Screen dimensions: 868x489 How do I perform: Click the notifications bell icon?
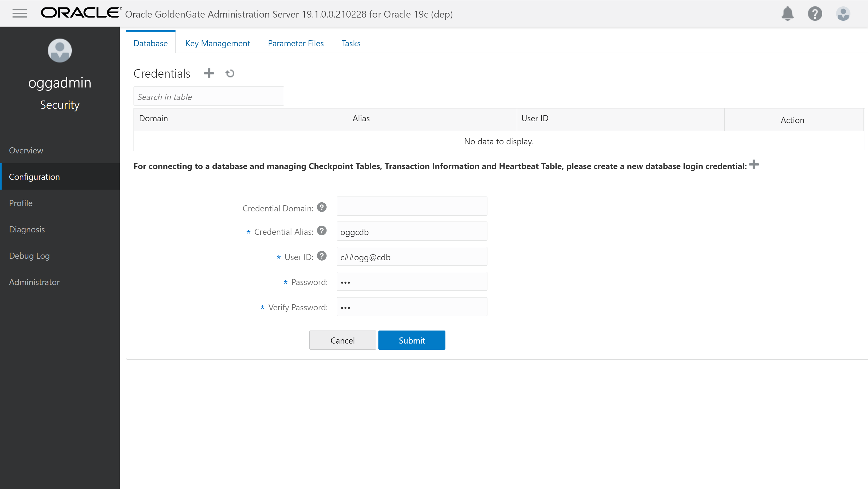(787, 14)
